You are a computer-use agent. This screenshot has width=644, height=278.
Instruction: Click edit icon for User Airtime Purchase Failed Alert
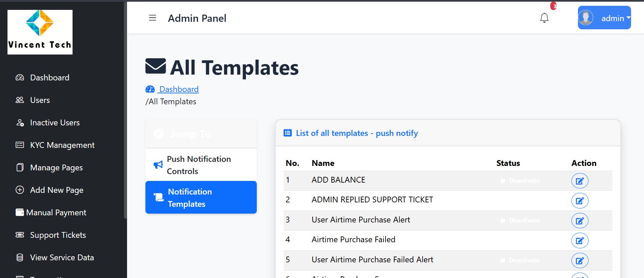tap(580, 261)
